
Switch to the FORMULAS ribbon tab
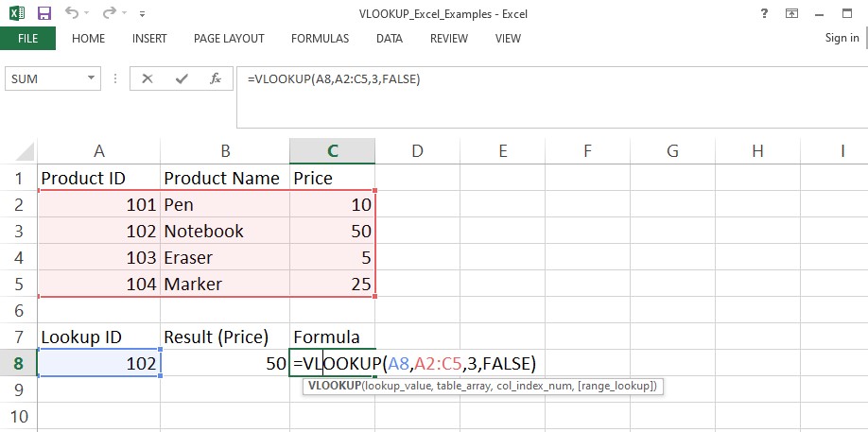pos(320,39)
